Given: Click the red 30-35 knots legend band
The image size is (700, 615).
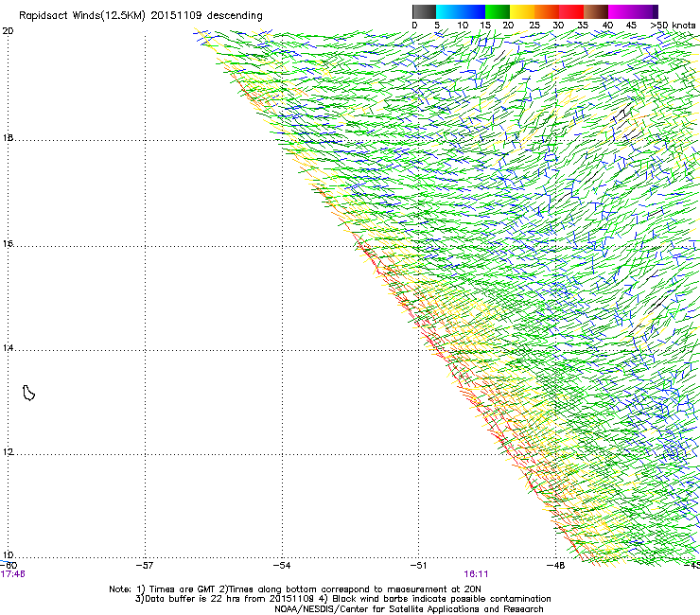Looking at the screenshot, I should [x=571, y=11].
